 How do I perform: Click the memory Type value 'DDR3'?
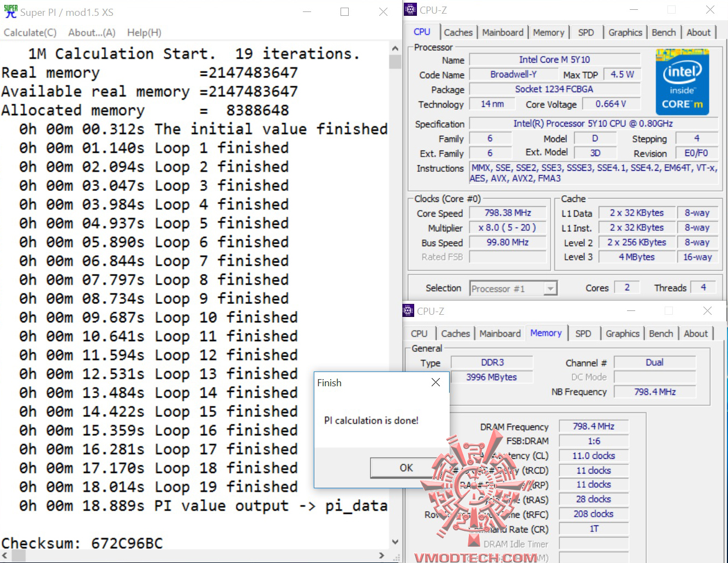tap(492, 362)
